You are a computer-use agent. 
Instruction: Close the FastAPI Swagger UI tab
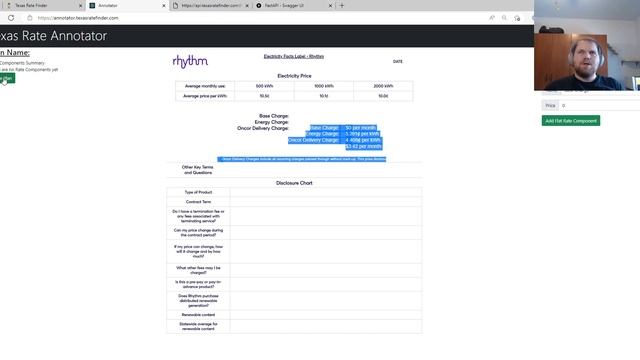330,6
